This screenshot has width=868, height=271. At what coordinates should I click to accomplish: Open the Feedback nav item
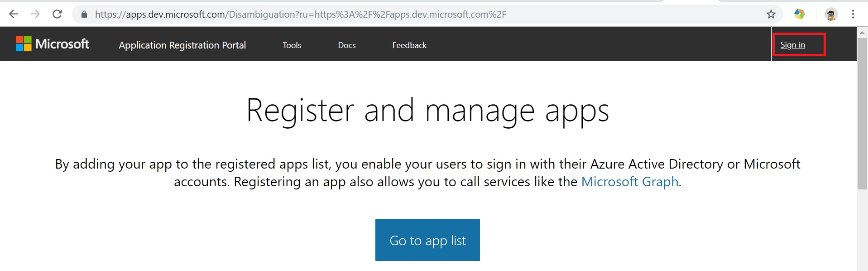pyautogui.click(x=409, y=45)
